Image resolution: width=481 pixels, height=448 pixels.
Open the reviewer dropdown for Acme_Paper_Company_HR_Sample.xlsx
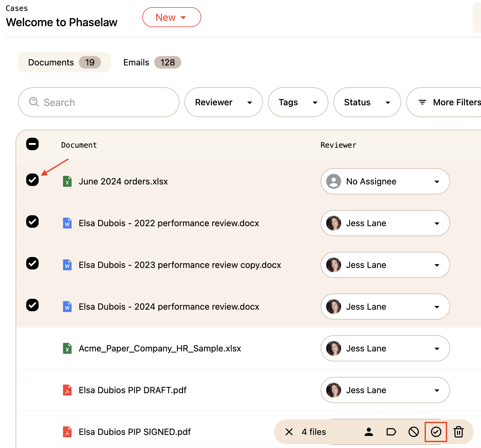385,348
